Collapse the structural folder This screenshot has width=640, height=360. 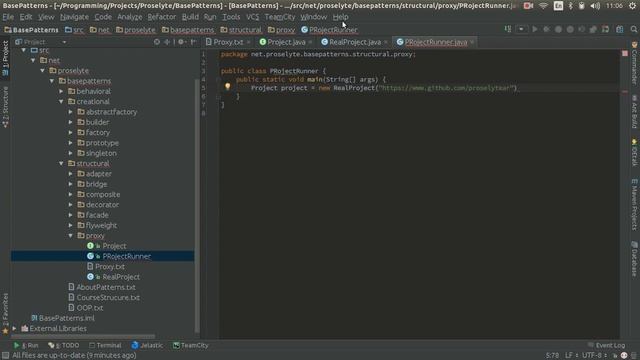(62, 164)
